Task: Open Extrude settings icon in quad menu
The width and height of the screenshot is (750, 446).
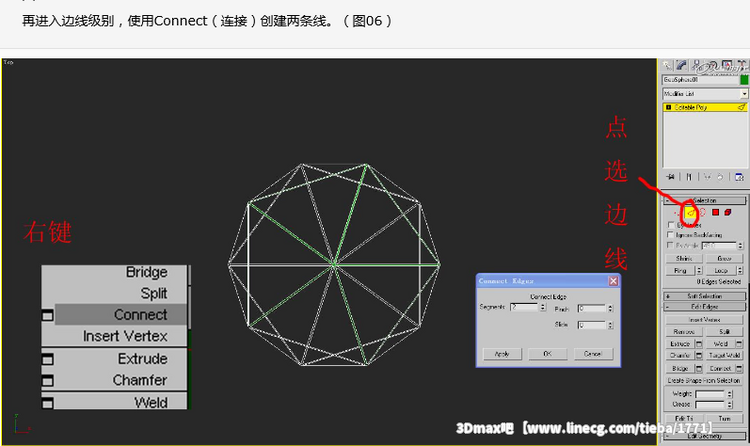Action: tap(47, 359)
